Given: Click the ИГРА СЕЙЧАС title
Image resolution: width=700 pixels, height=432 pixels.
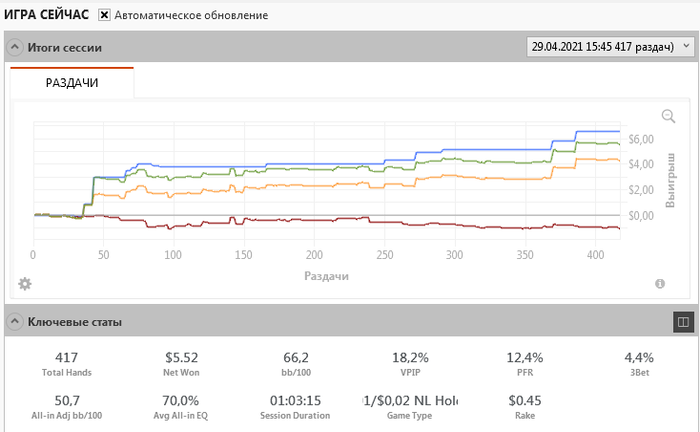Looking at the screenshot, I should coord(46,16).
